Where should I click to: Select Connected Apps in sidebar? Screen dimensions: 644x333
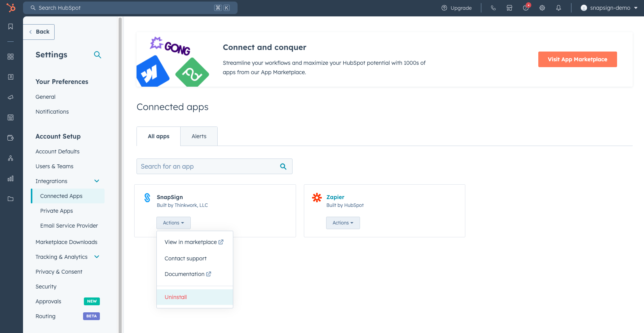tap(68, 196)
